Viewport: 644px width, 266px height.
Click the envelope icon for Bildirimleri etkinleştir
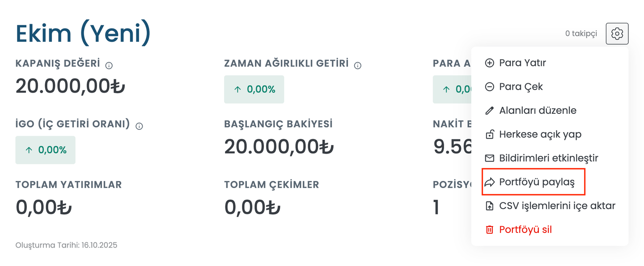pos(490,158)
